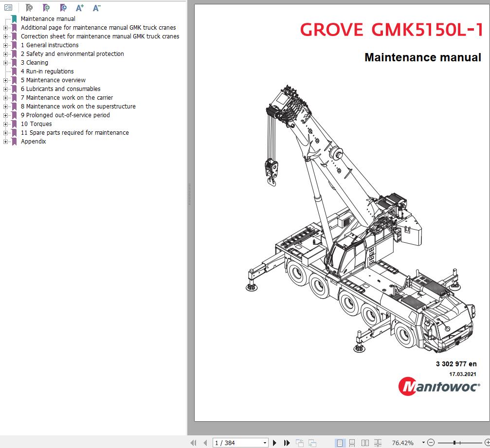This screenshot has height=448, width=490.
Task: Click the delete bookmark icon
Action: click(29, 7)
